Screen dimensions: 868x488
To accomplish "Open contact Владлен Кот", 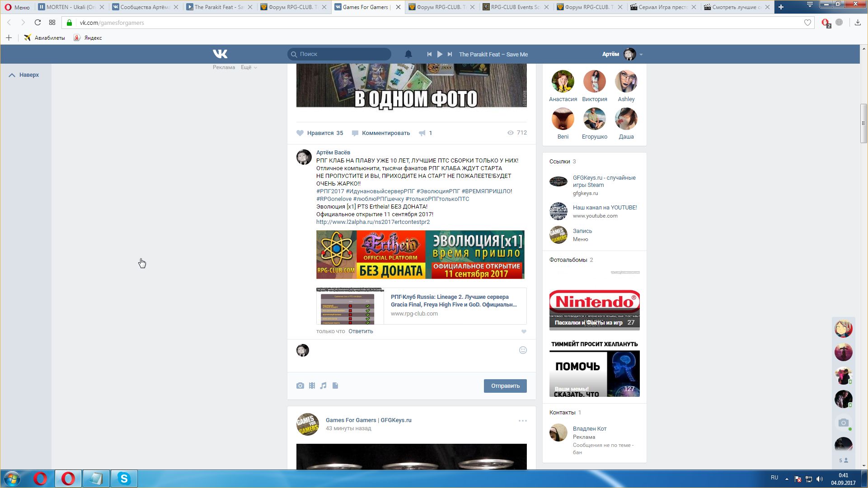I will (589, 429).
